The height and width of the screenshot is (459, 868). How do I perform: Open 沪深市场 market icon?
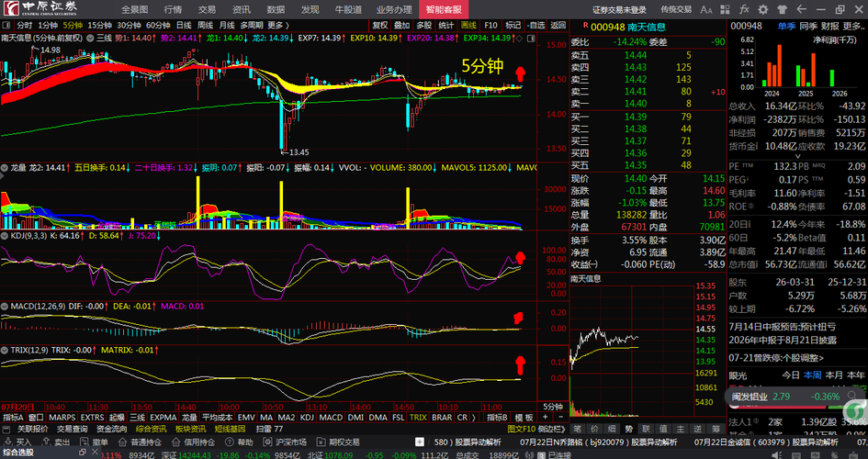pos(267,442)
